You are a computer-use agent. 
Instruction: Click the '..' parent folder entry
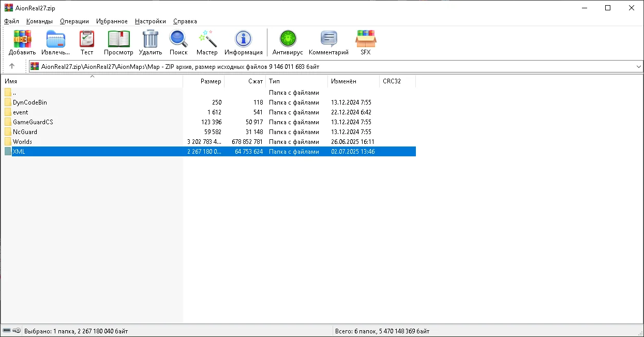(14, 93)
